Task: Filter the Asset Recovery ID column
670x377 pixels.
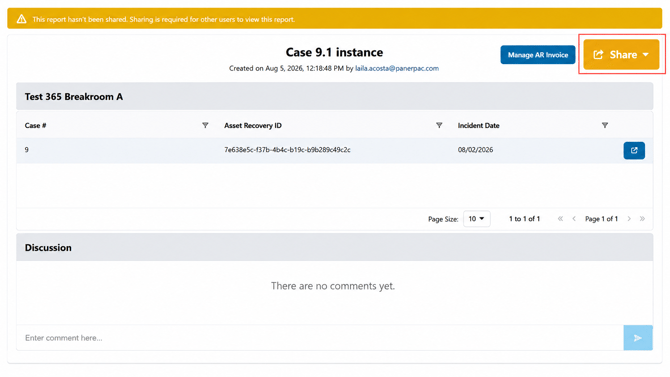Action: pyautogui.click(x=439, y=125)
